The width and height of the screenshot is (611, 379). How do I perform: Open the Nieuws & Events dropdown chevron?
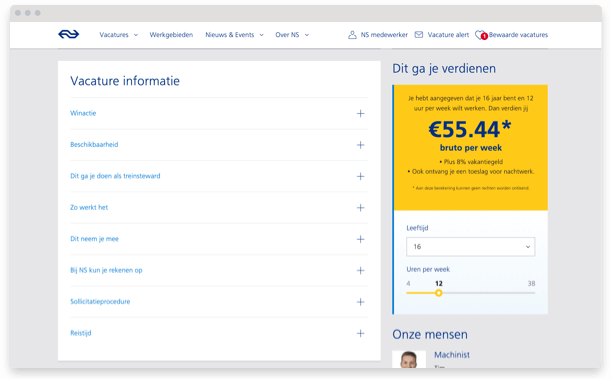(x=261, y=35)
